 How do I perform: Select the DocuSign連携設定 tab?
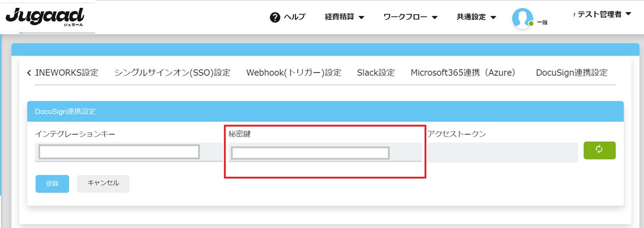572,73
